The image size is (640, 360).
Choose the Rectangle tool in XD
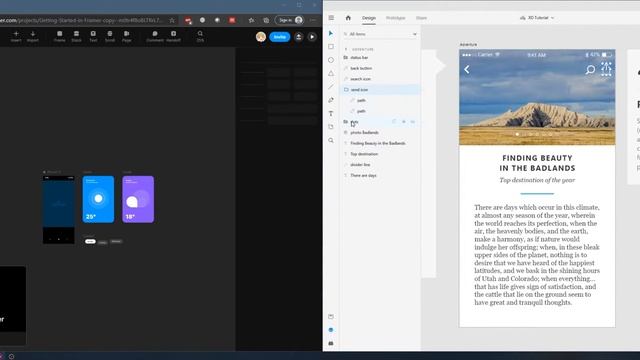click(331, 47)
